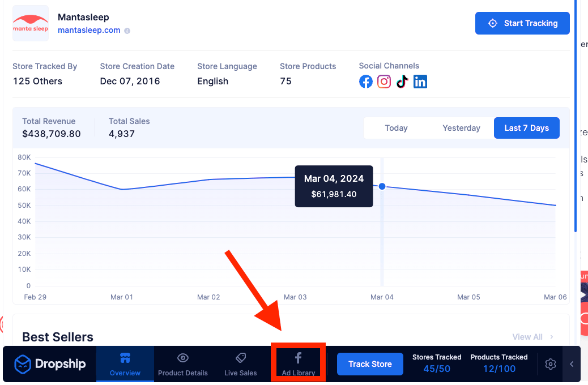Open the TikTok social channel icon
Viewport: 588px width, 385px height.
tap(402, 82)
